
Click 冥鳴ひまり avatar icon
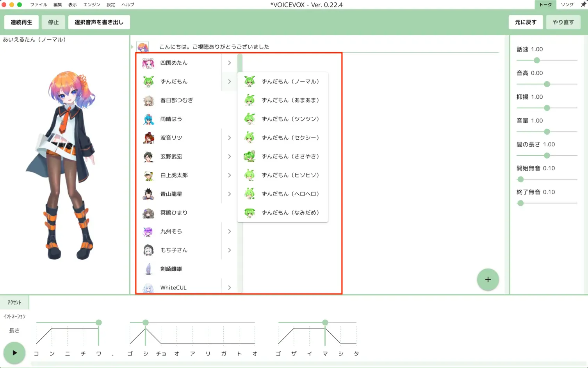click(148, 213)
